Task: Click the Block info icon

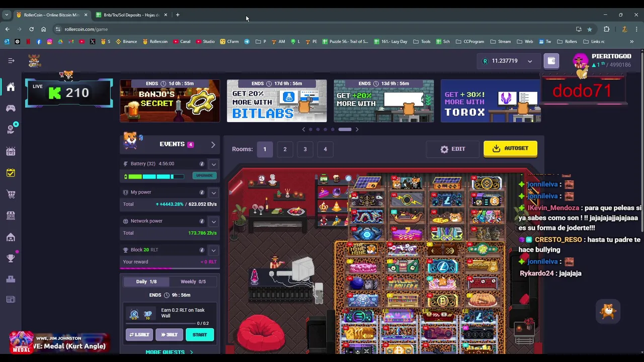Action: coord(202,250)
